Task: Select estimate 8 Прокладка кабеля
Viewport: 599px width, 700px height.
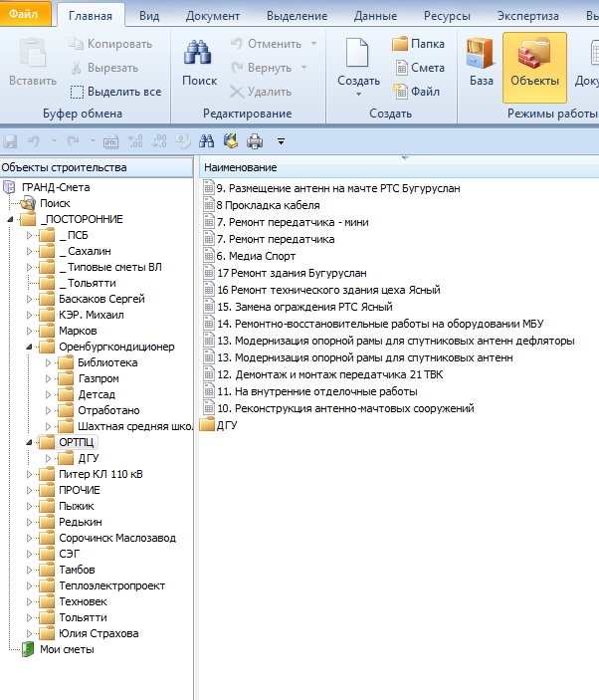Action: tap(268, 205)
